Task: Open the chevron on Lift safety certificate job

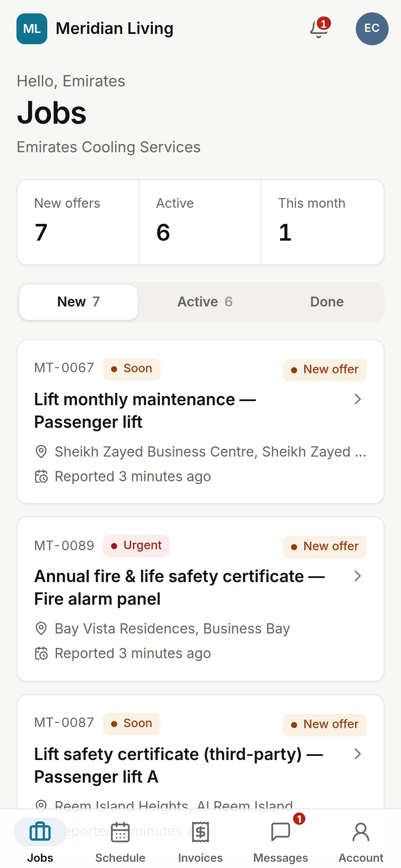Action: [x=358, y=754]
